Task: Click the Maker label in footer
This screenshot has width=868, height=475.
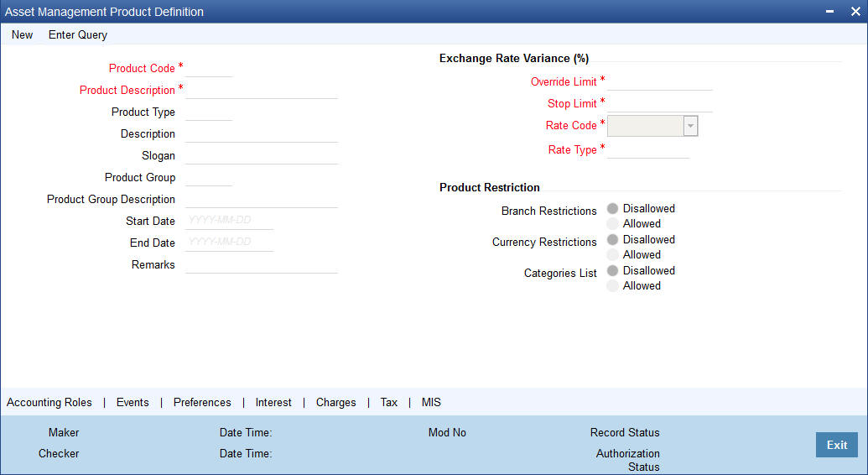Action: coord(64,432)
